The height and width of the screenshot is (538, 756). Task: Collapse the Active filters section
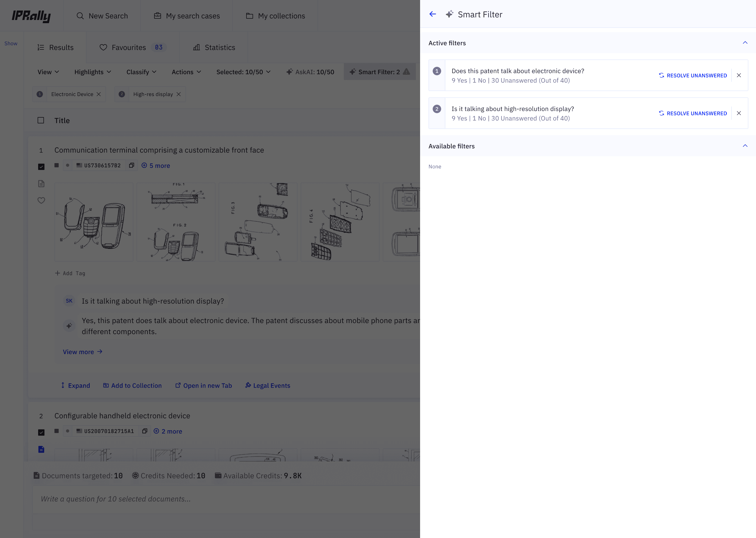745,43
